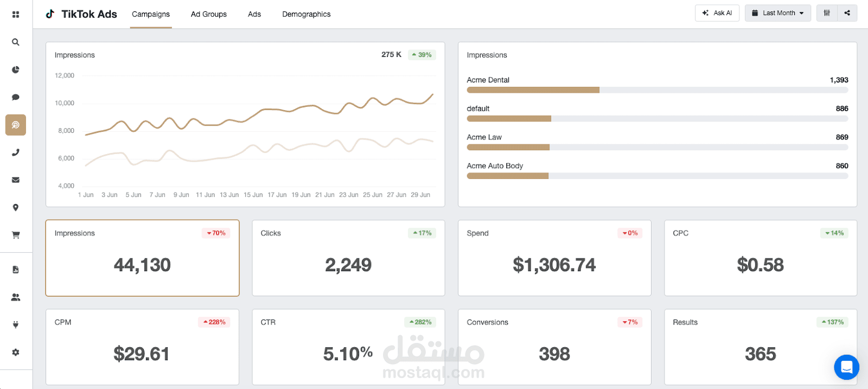The width and height of the screenshot is (868, 389).
Task: Click the 39% increase badge on chart
Action: (x=422, y=55)
